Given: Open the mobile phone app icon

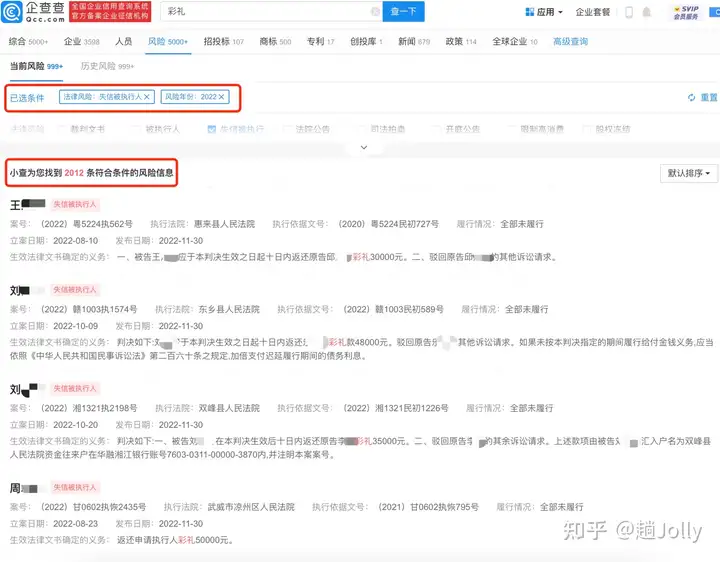Looking at the screenshot, I should [629, 12].
